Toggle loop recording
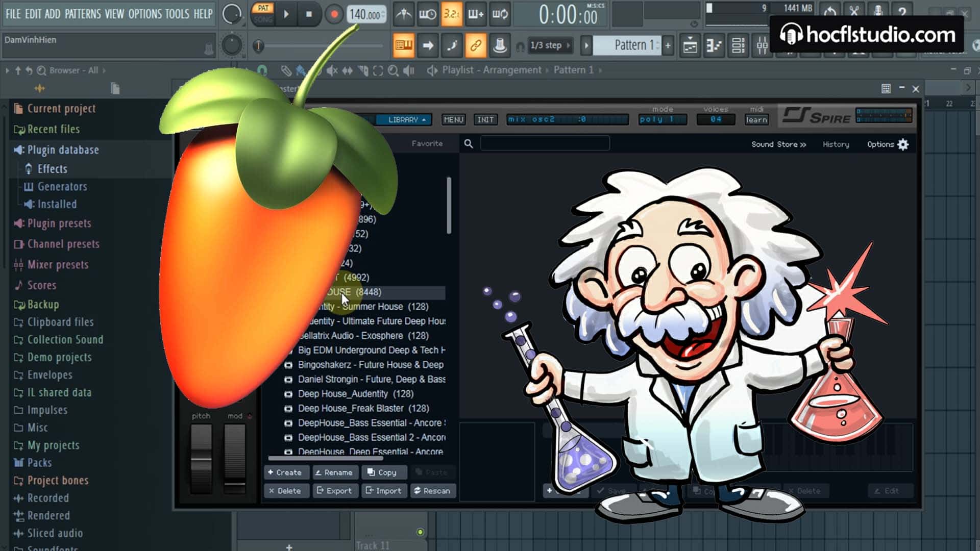 [500, 14]
